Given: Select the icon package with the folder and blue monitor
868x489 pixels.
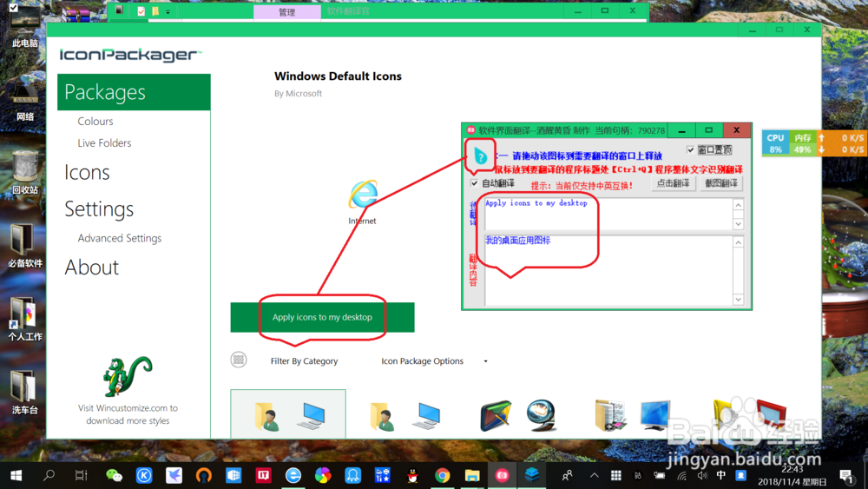Looking at the screenshot, I should 633,415.
